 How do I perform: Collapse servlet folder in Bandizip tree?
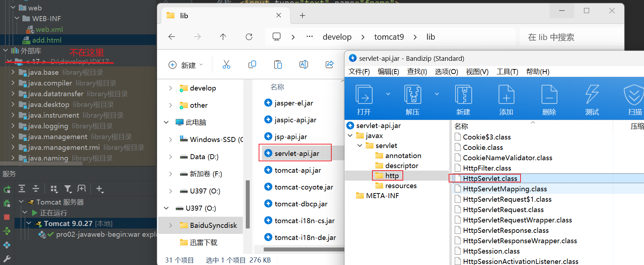click(x=360, y=146)
